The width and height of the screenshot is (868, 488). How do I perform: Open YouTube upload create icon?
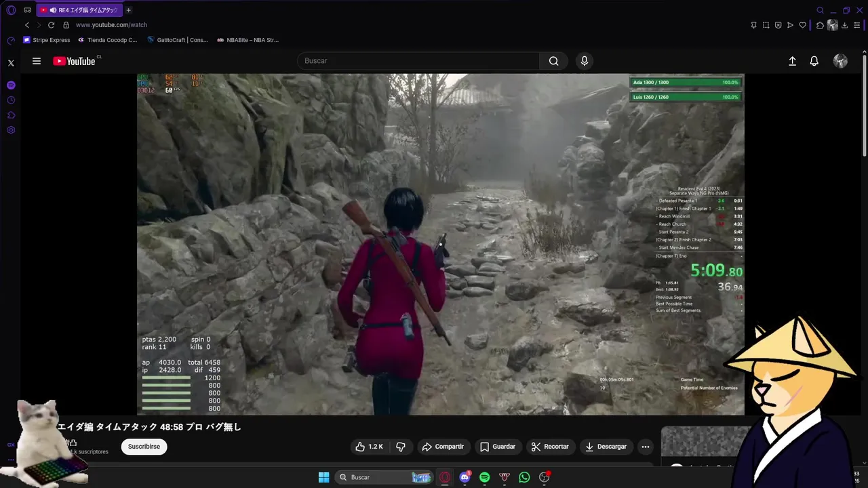pyautogui.click(x=792, y=61)
